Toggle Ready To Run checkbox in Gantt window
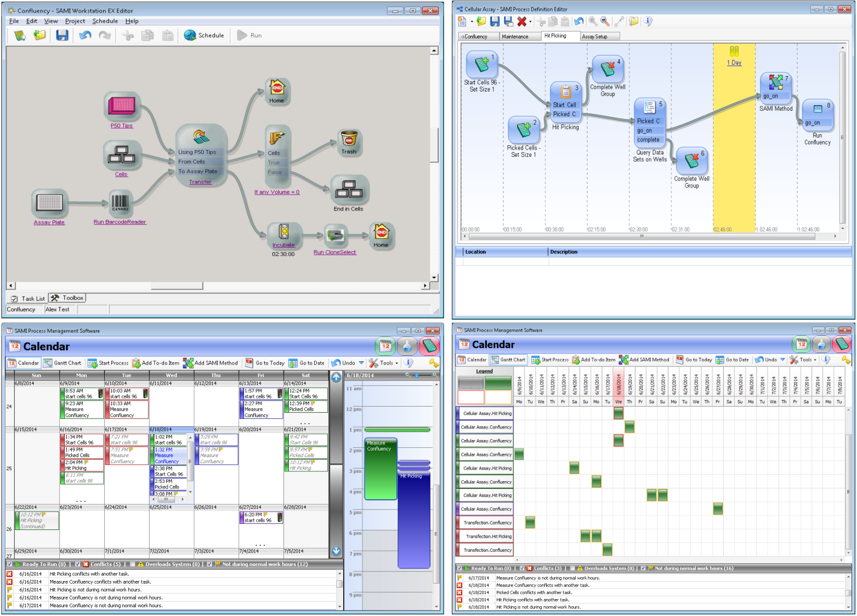Viewport: 857px width, 616px height. (459, 568)
